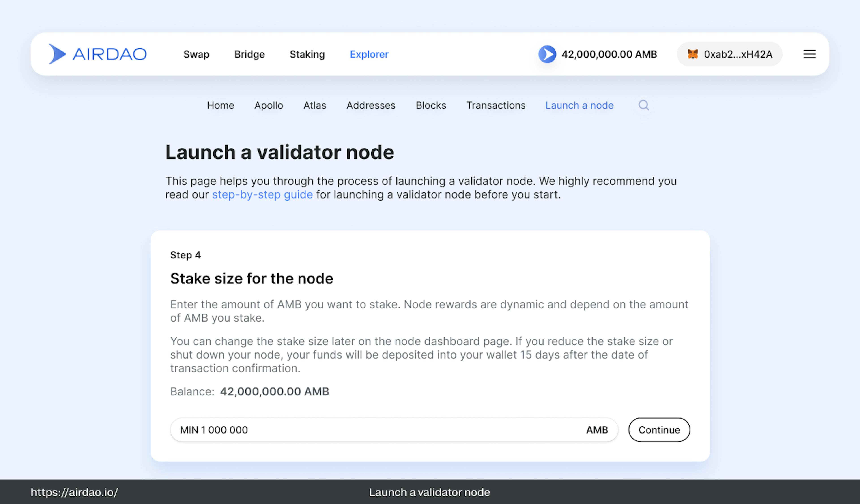Screen dimensions: 860x504
Task: Click the MetaMask fox wallet icon
Action: [x=692, y=54]
